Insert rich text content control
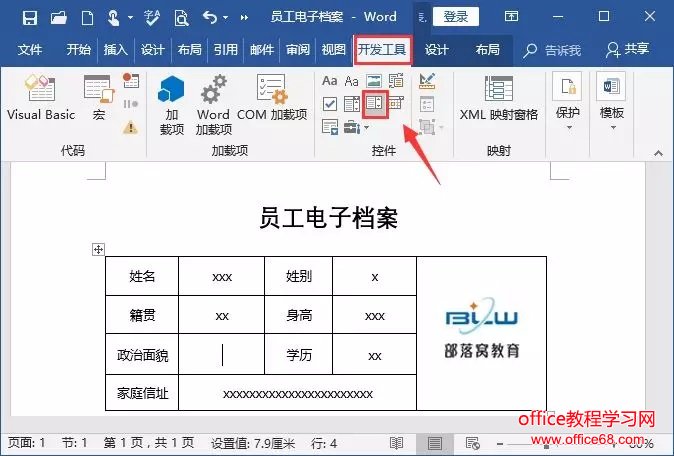The height and width of the screenshot is (456, 674). (329, 81)
